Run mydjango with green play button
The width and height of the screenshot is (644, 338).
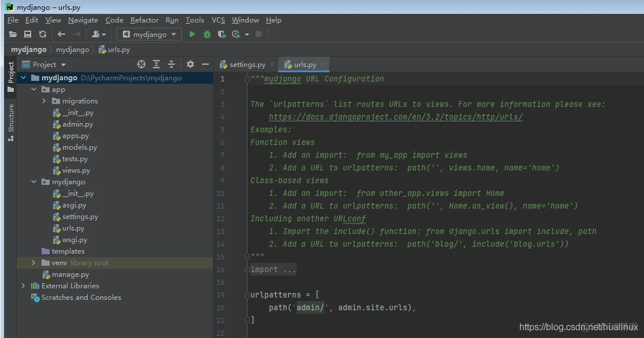[192, 35]
